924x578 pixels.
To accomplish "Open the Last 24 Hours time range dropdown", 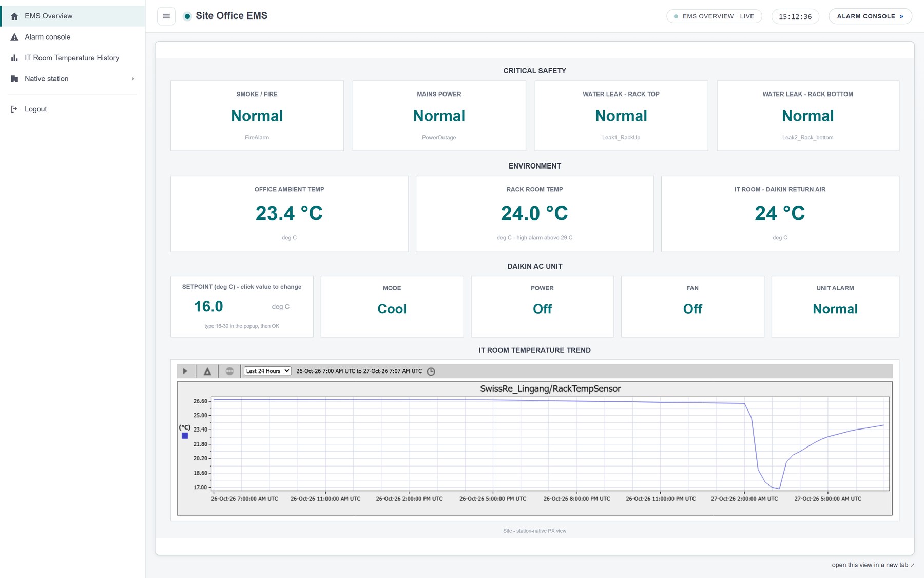I will (267, 371).
